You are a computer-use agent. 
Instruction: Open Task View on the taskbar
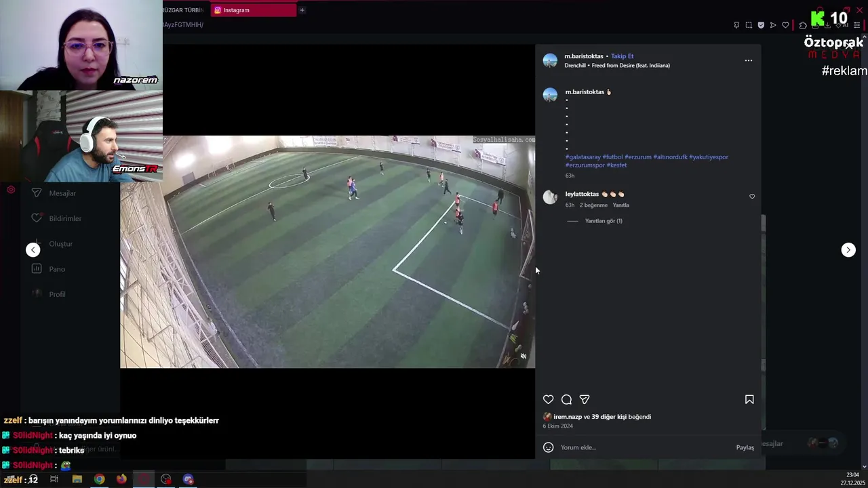(54, 479)
